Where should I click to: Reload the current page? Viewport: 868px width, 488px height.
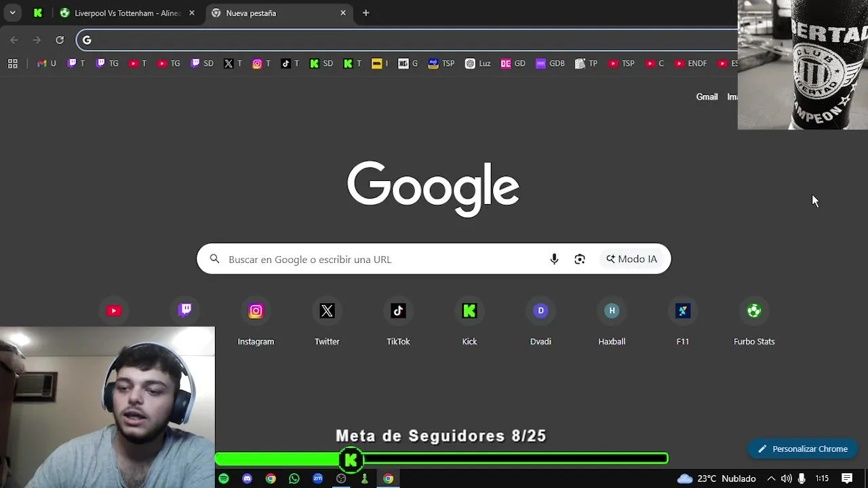point(60,40)
